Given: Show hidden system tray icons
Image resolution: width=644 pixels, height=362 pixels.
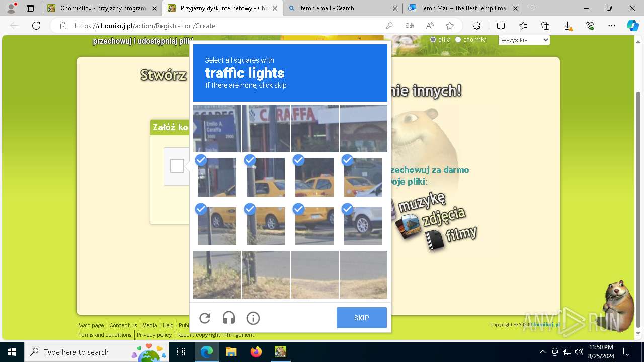Looking at the screenshot, I should coord(542,352).
